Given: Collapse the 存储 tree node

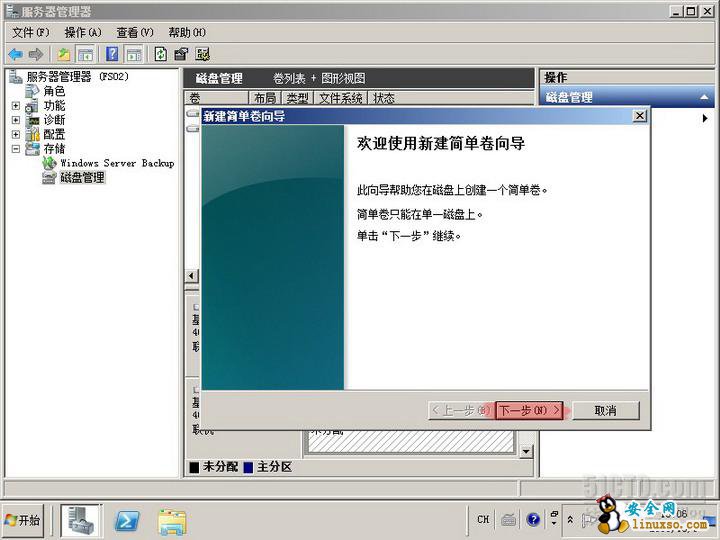Looking at the screenshot, I should (16, 149).
